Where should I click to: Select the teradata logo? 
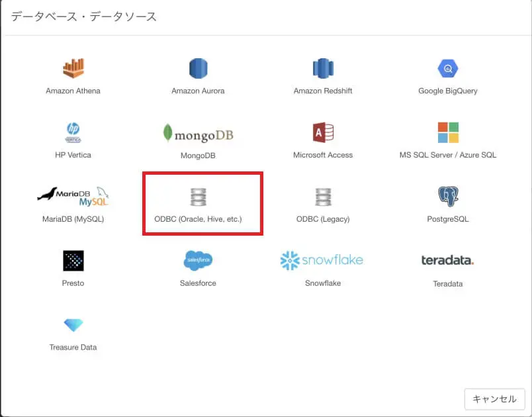[x=447, y=260]
